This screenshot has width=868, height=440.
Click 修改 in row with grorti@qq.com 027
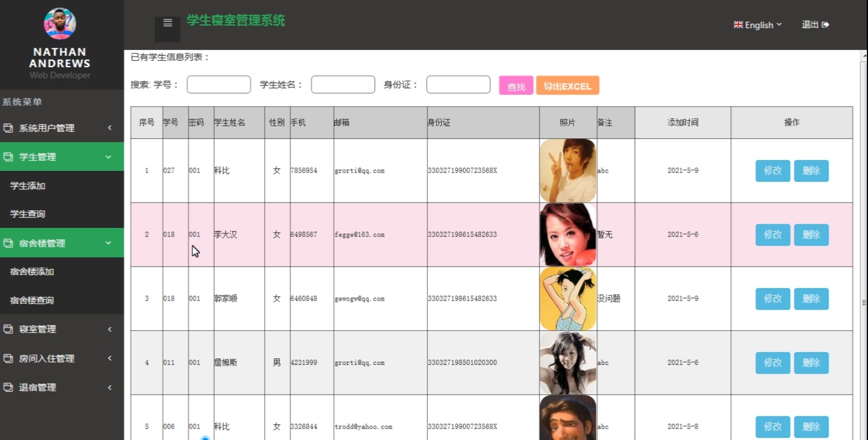(773, 171)
